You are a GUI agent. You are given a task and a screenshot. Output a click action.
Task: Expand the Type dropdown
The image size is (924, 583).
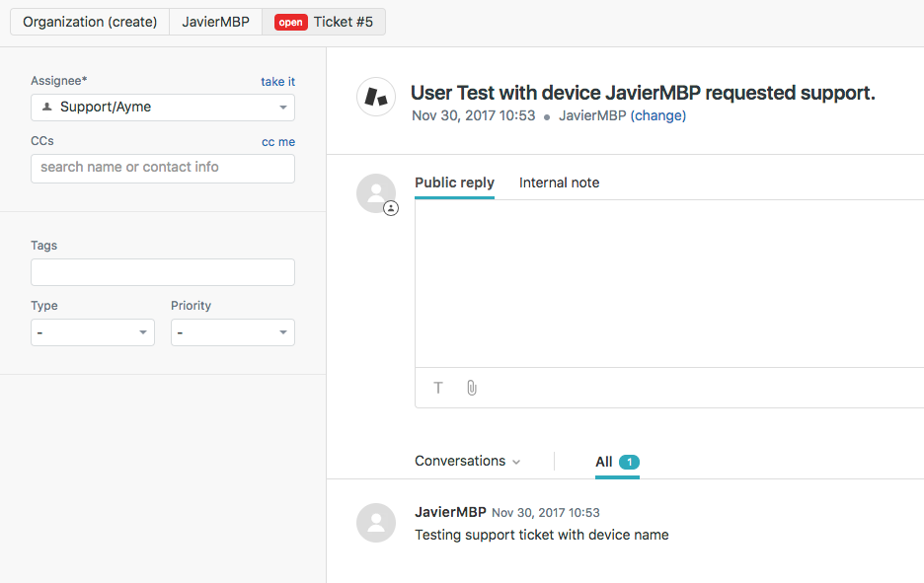(x=93, y=332)
